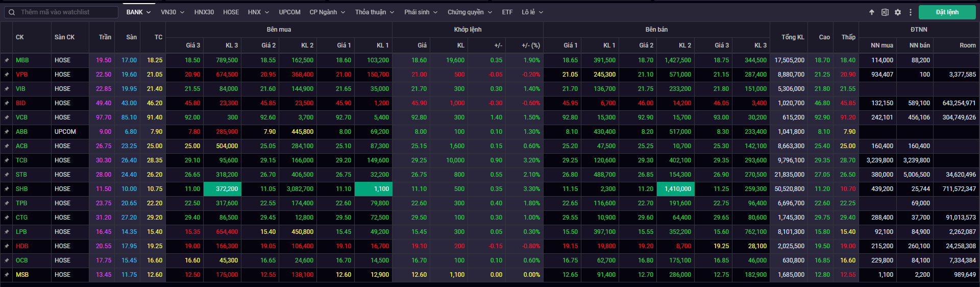Expand the BANK watchlist dropdown
This screenshot has width=980, height=287.
(138, 12)
